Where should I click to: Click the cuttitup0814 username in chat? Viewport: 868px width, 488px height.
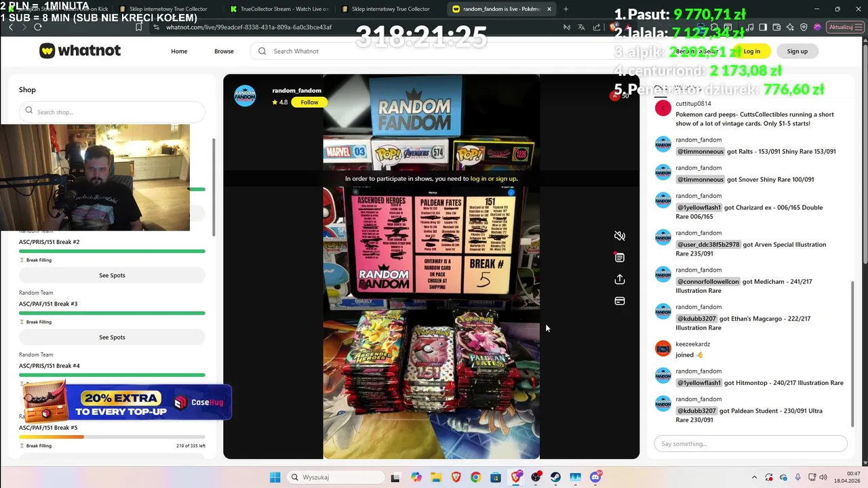pos(693,104)
